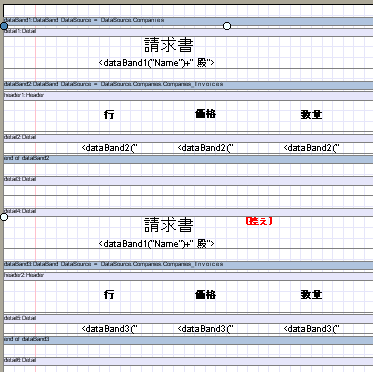
Task: Select the first 数量 column header
Action: coord(311,115)
